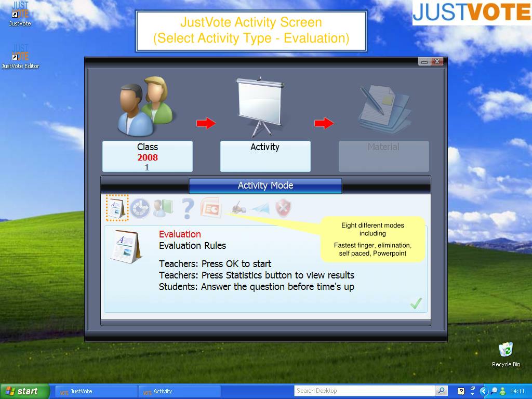Minimize the JustVote activity window

pos(424,62)
